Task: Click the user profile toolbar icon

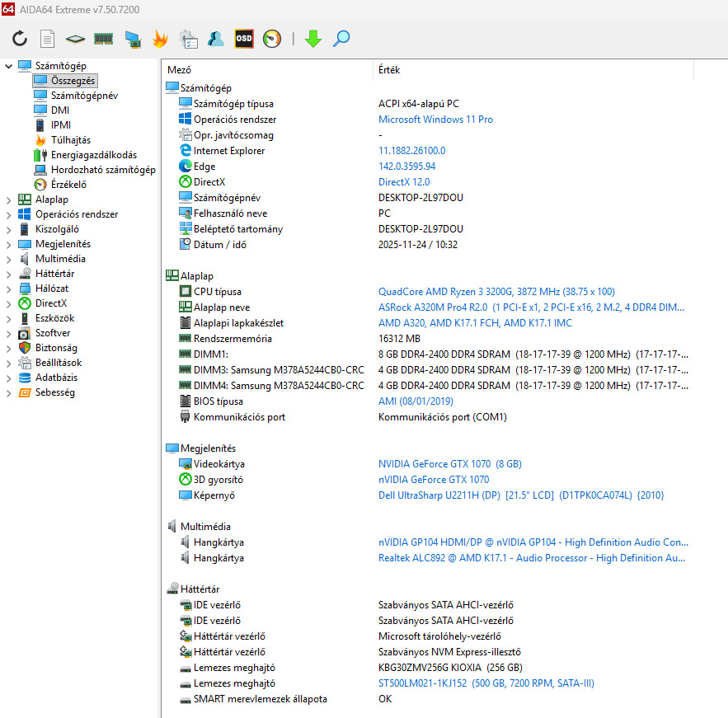Action: pos(216,39)
